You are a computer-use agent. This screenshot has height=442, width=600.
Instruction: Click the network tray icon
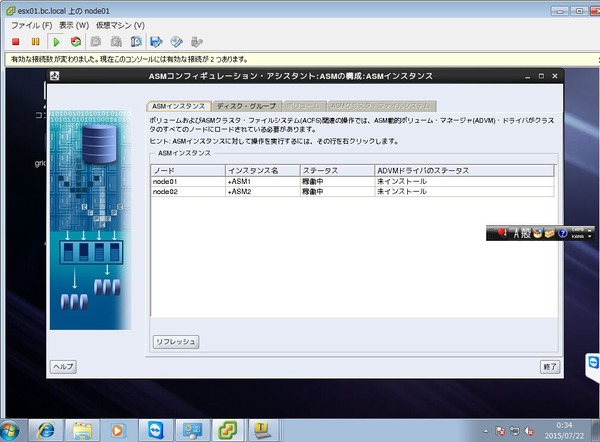pyautogui.click(x=514, y=431)
